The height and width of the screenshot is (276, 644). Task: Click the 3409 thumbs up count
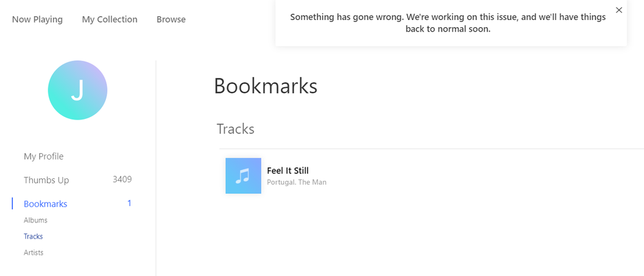click(x=122, y=180)
